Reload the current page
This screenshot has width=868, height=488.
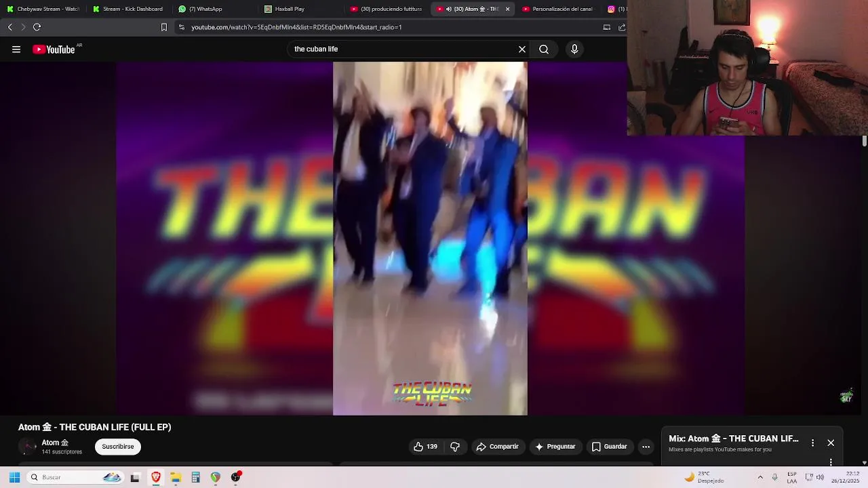tap(37, 27)
